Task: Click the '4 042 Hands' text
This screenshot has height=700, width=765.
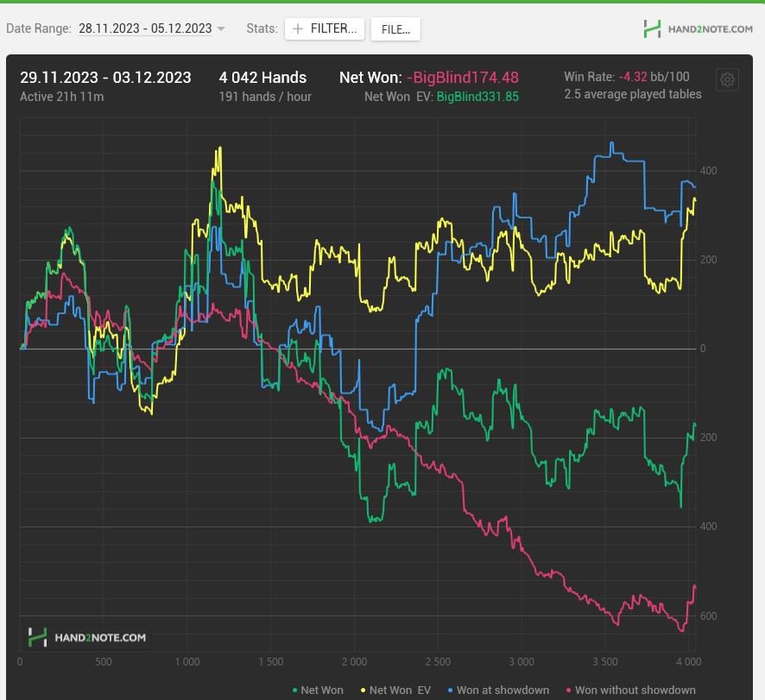Action: (x=263, y=78)
